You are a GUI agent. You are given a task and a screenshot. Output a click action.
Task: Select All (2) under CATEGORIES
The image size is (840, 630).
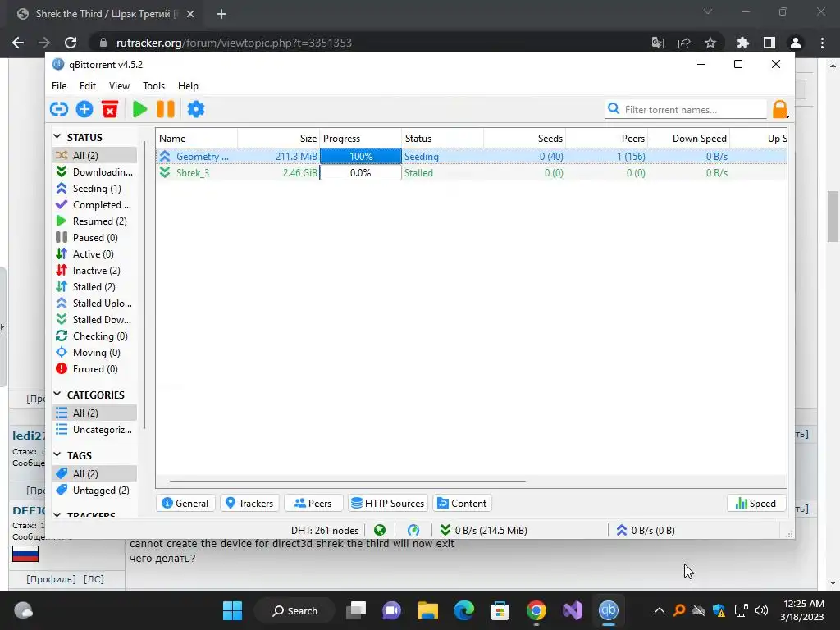[95, 413]
